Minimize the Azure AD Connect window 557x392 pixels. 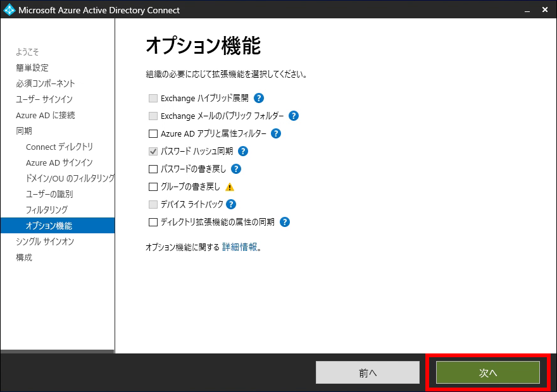527,10
